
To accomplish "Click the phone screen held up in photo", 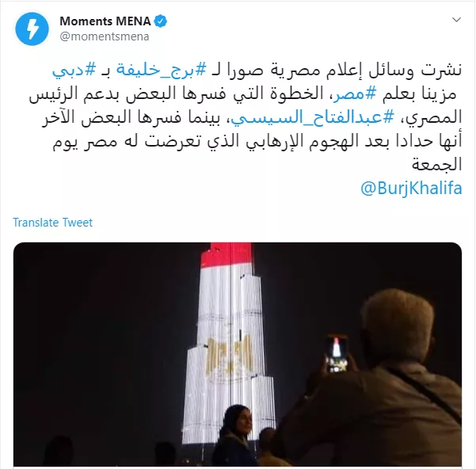I will point(336,353).
